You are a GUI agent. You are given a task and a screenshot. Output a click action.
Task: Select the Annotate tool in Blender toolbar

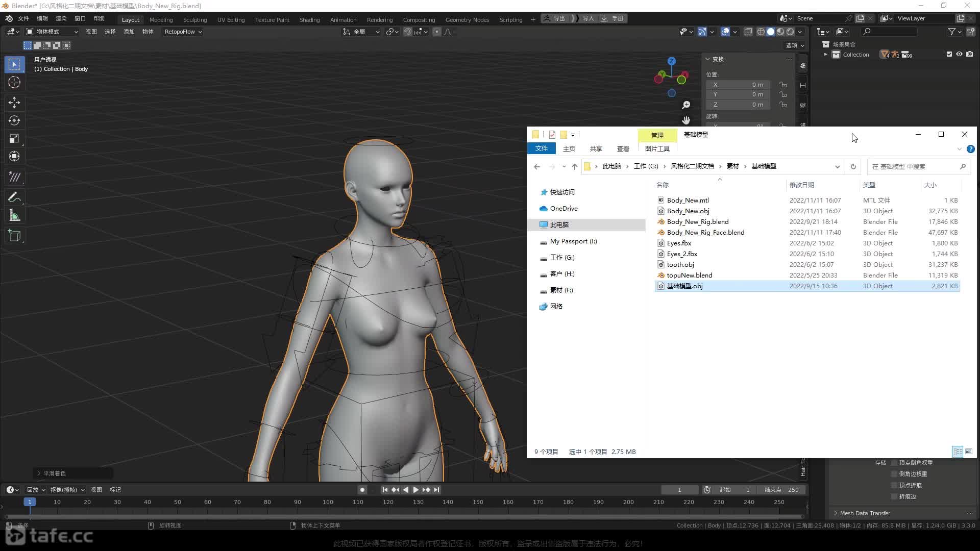14,197
